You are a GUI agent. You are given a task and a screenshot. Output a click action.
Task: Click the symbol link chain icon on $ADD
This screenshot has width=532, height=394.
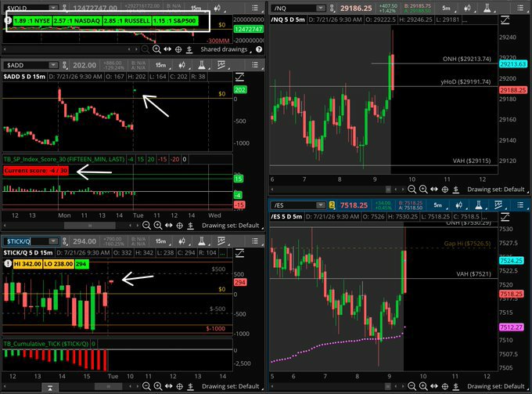click(x=64, y=65)
